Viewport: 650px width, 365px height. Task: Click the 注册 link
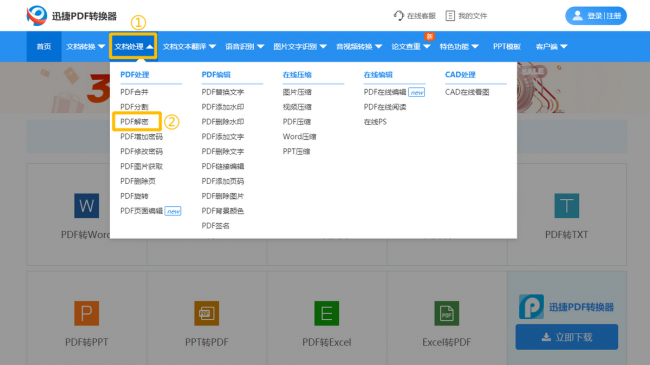(x=614, y=16)
